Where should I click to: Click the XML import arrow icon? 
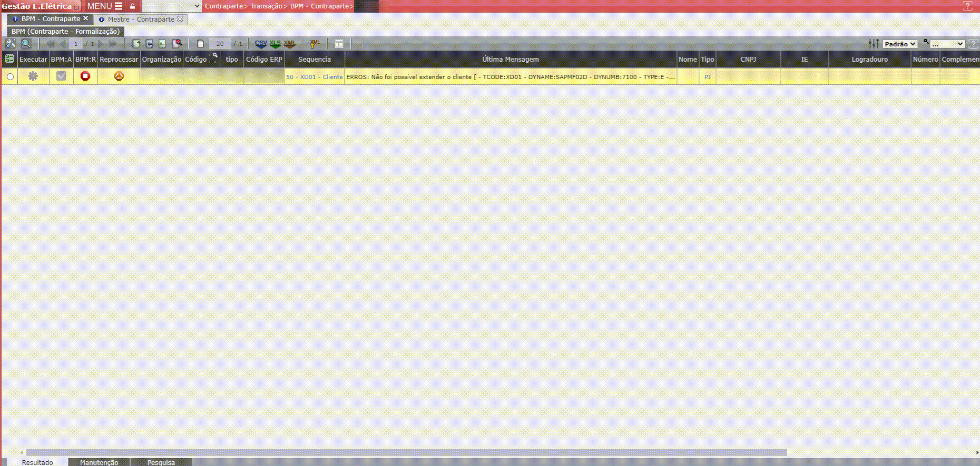click(x=315, y=44)
